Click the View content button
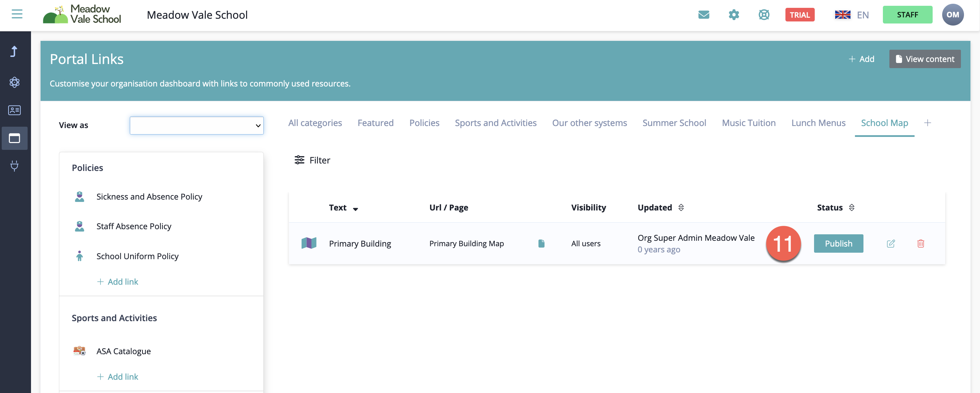This screenshot has width=980, height=393. click(x=924, y=59)
